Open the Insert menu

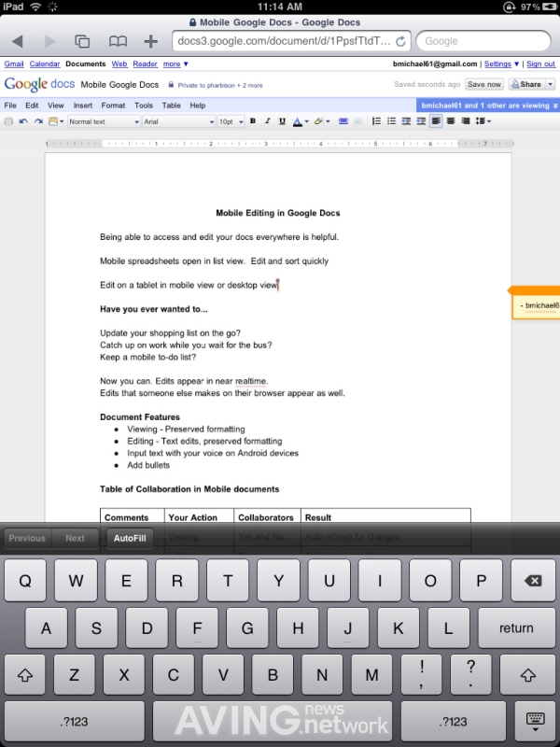click(83, 106)
